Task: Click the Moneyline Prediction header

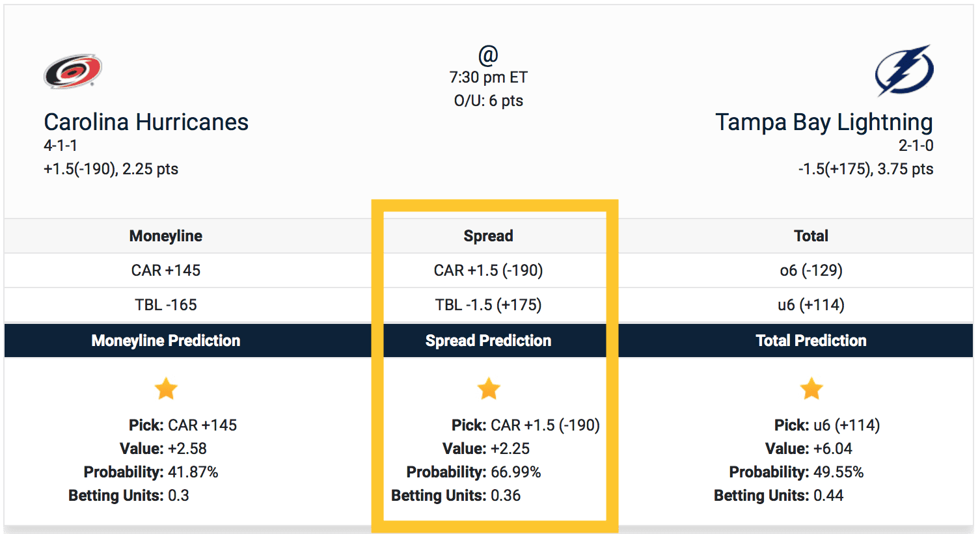Action: coord(166,341)
